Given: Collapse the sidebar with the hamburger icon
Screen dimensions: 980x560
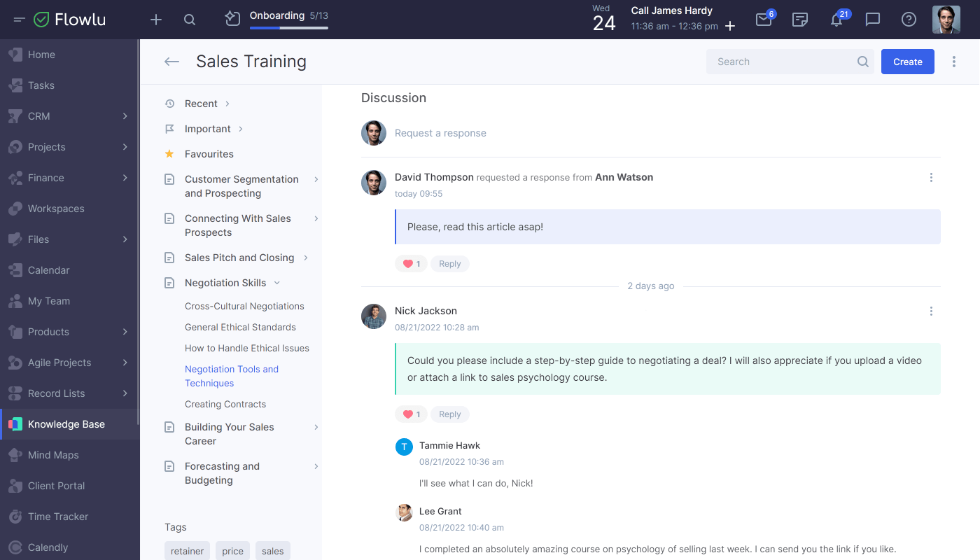Looking at the screenshot, I should [19, 20].
